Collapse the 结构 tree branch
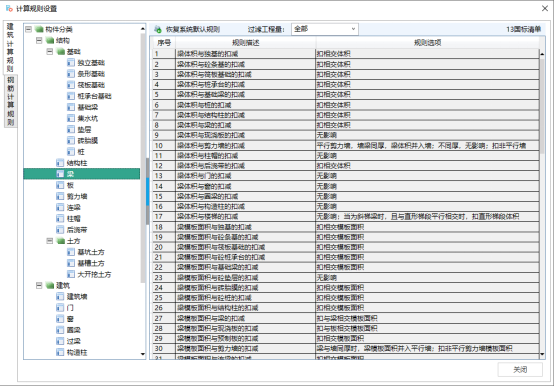The height and width of the screenshot is (387, 554). 39,40
